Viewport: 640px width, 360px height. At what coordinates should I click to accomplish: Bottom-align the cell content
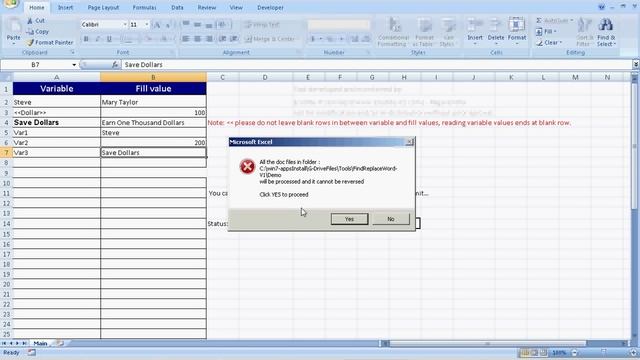point(209,24)
